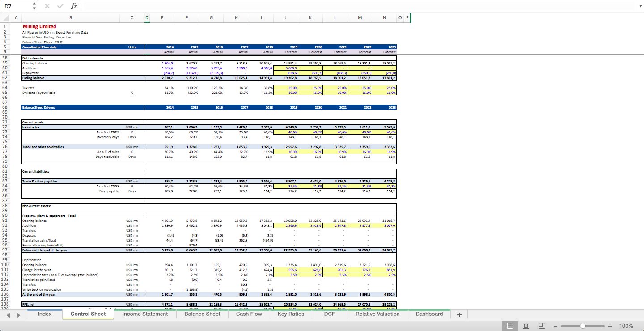Click the select-all corner triangle
The height and width of the screenshot is (331, 644).
click(x=5, y=18)
